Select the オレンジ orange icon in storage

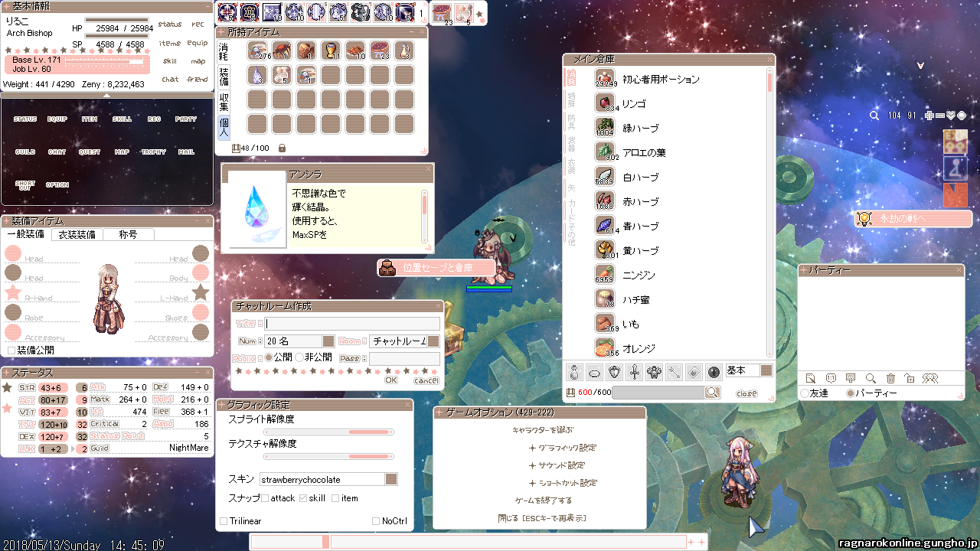tap(605, 348)
